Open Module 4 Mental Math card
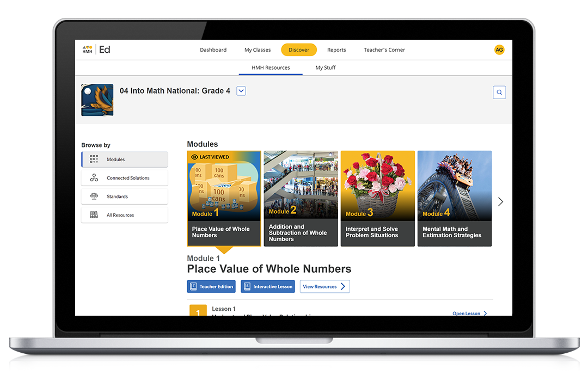588x381 pixels. (455, 198)
